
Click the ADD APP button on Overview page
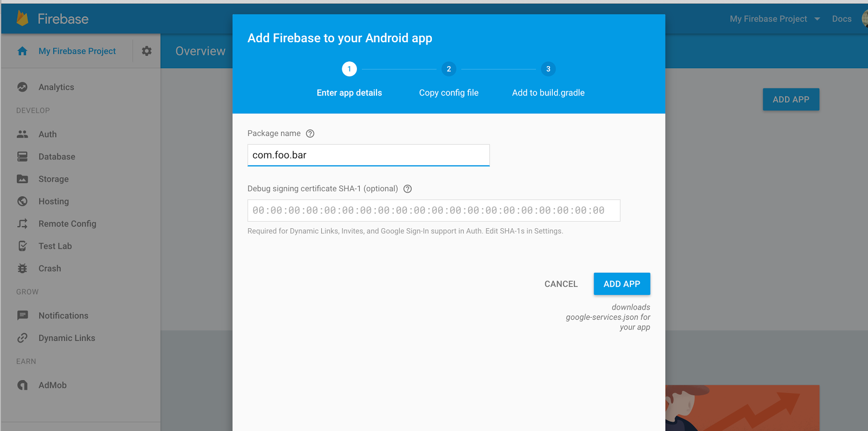[x=791, y=100]
